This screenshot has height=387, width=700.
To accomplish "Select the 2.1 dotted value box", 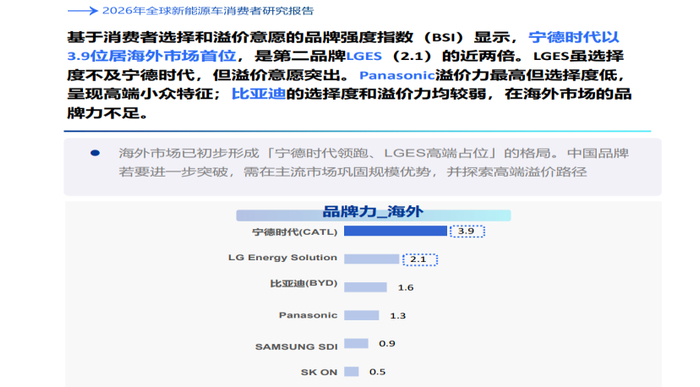I will click(x=420, y=259).
